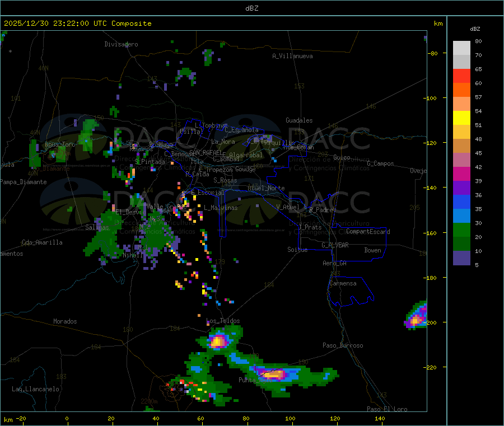Click the E_Escorial location label
Viewport: 504px width, 426px height.
pyautogui.click(x=208, y=193)
